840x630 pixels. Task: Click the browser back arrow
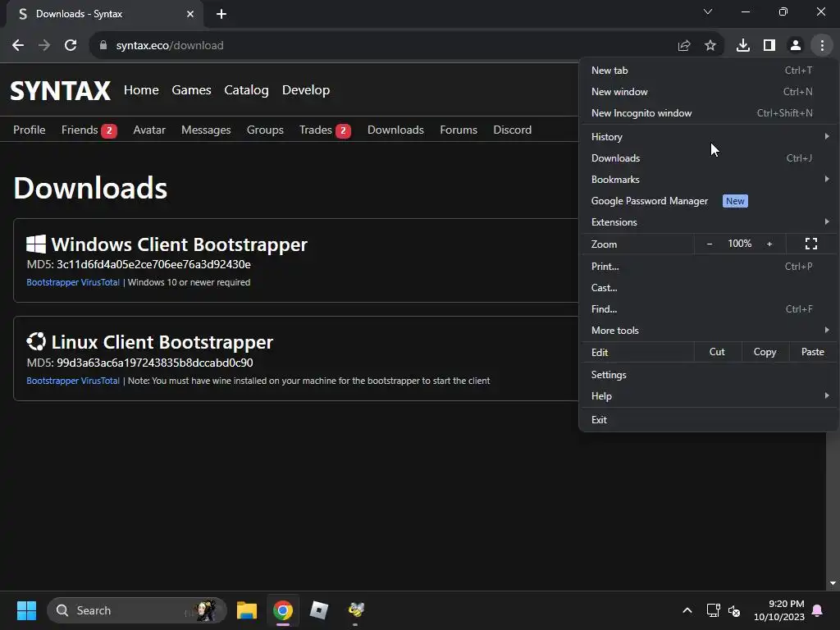[x=18, y=46]
